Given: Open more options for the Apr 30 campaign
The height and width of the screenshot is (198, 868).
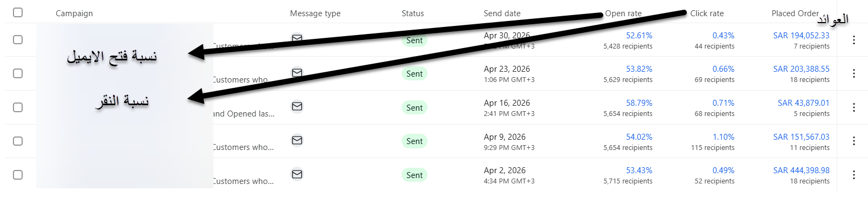Looking at the screenshot, I should point(853,40).
